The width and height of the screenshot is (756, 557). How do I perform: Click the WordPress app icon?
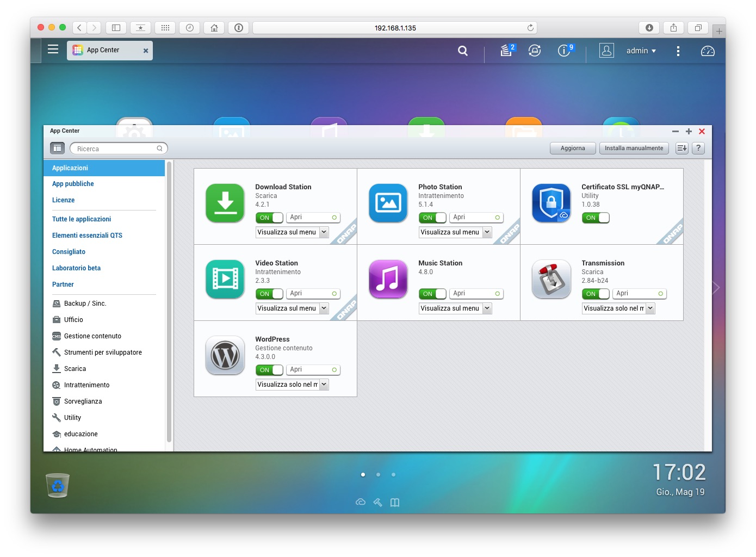pos(225,356)
